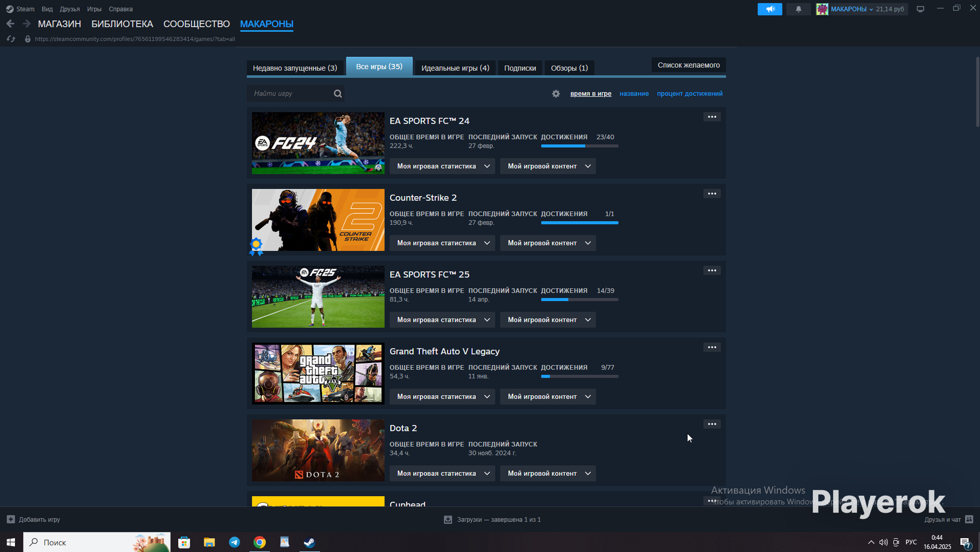Open the Windows Start menu
Screen dimensions: 980x552
pyautogui.click(x=11, y=542)
